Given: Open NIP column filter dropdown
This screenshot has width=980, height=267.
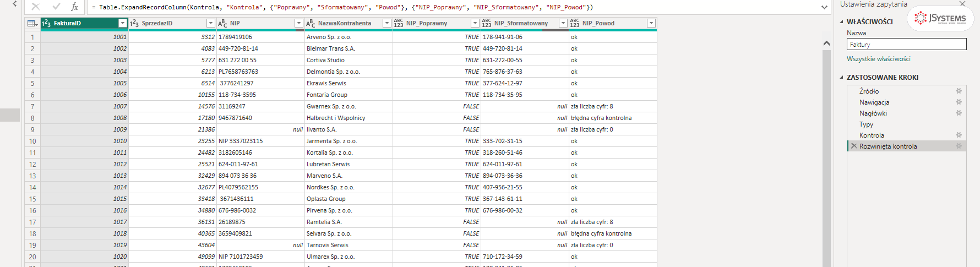Looking at the screenshot, I should click(298, 23).
